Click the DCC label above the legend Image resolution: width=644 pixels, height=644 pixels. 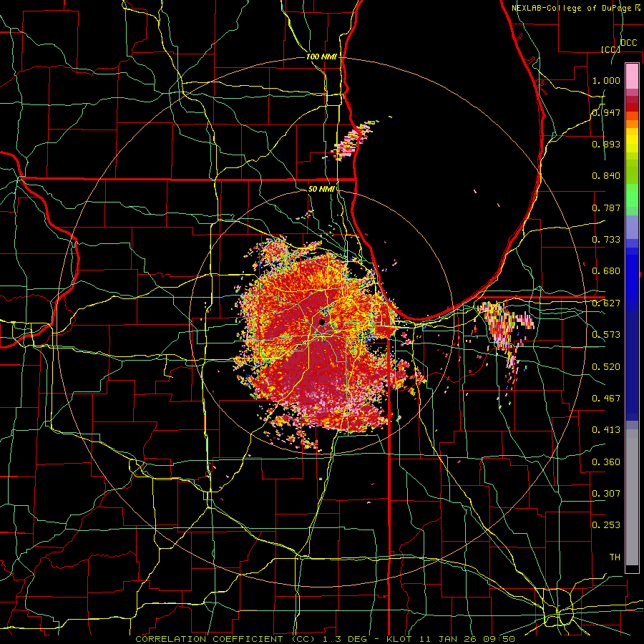629,43
